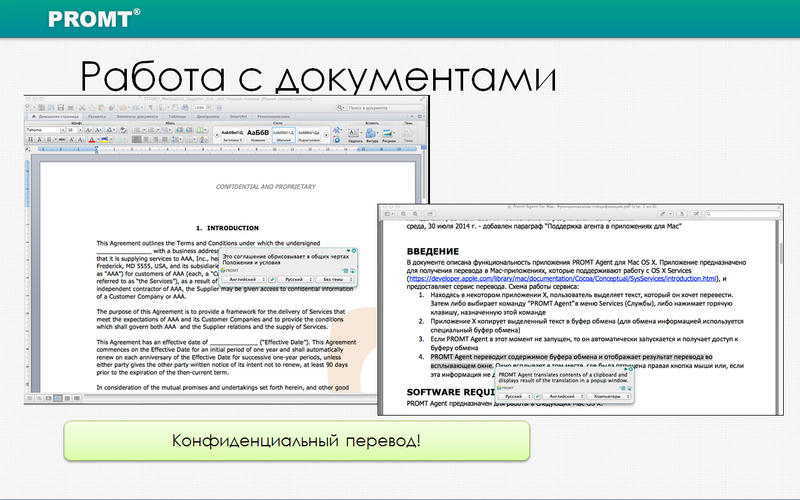Click the indent marker on Word's horizontal ruler
This screenshot has width=800, height=500.
[x=96, y=150]
